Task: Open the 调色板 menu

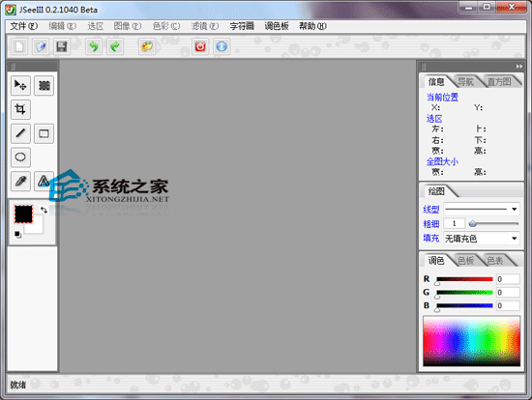Action: click(277, 26)
